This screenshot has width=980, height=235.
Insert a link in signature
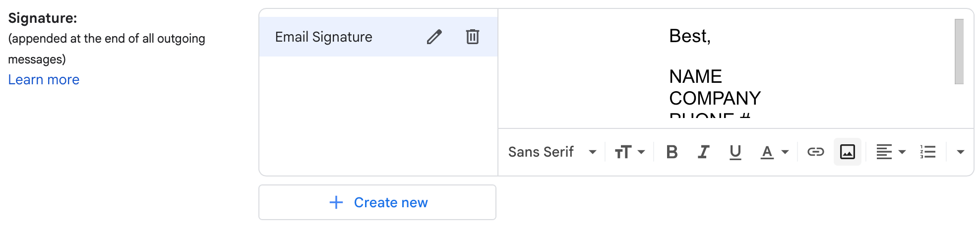tap(815, 152)
